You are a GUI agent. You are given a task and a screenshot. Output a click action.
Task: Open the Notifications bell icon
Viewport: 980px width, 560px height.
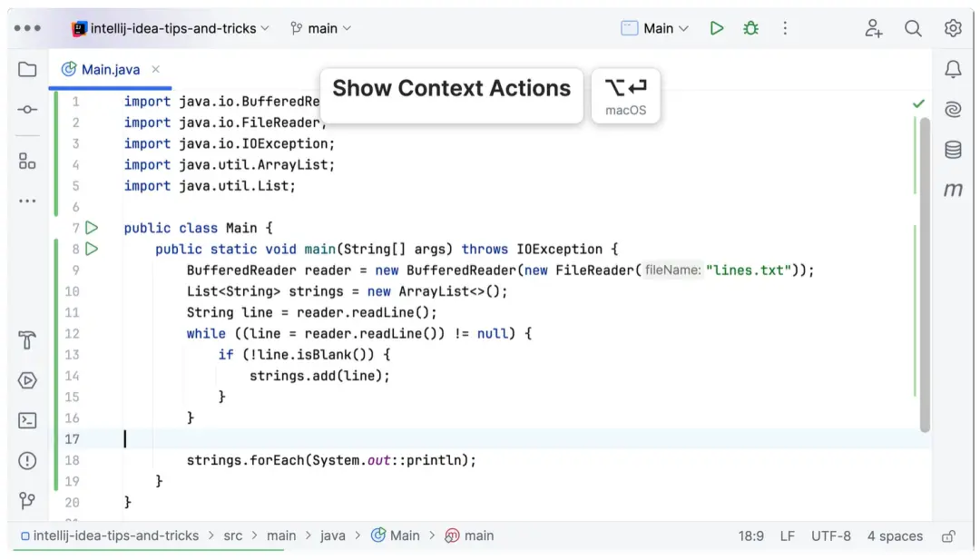tap(953, 69)
